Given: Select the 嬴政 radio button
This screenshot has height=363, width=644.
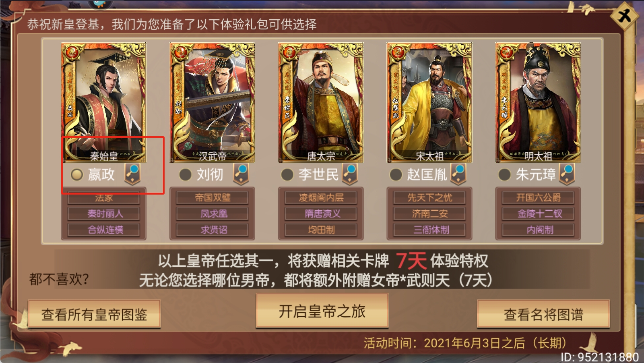Looking at the screenshot, I should (76, 174).
